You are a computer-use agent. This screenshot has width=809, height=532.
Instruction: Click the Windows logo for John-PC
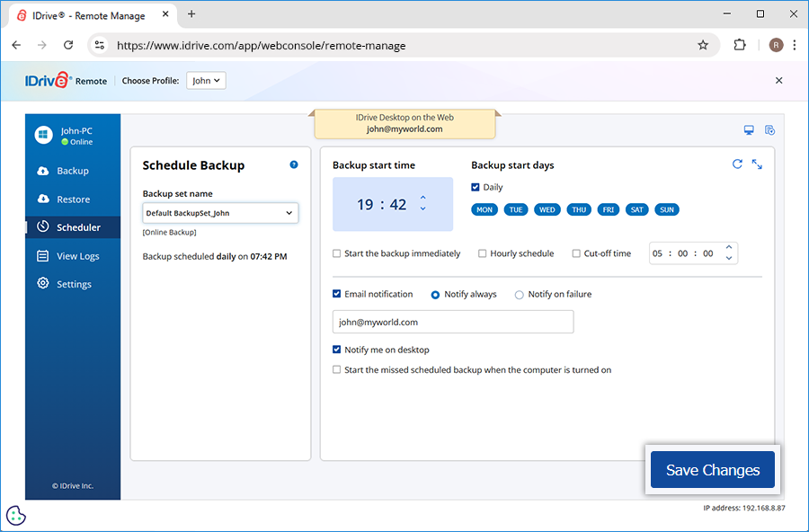pyautogui.click(x=43, y=135)
